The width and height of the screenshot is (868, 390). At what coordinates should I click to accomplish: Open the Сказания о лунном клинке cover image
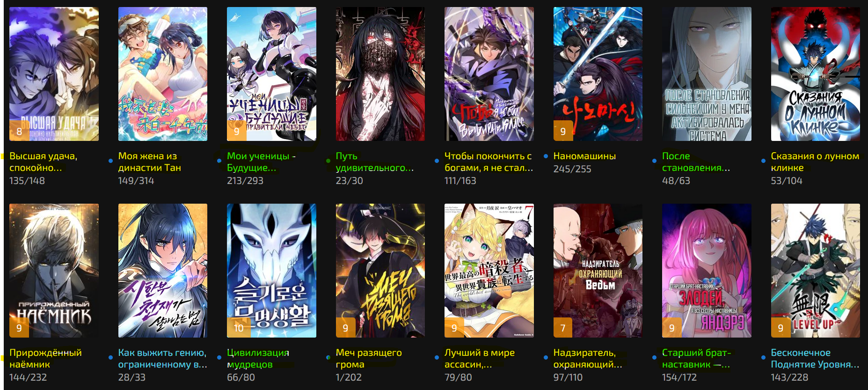[x=815, y=74]
